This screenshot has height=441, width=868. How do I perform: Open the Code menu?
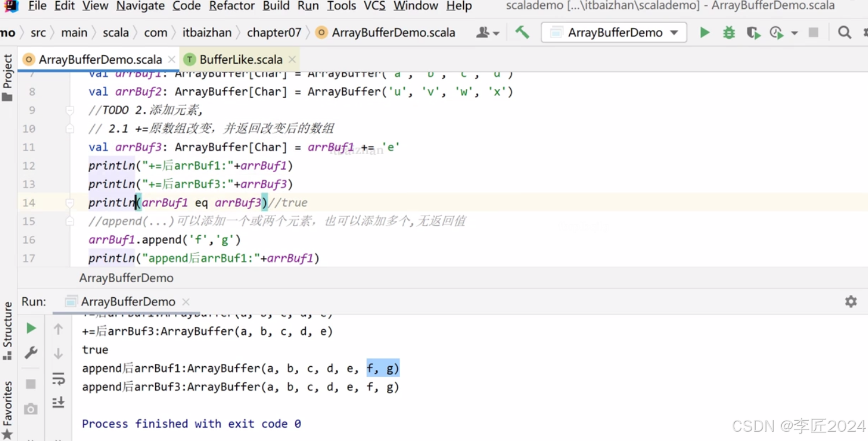click(186, 6)
